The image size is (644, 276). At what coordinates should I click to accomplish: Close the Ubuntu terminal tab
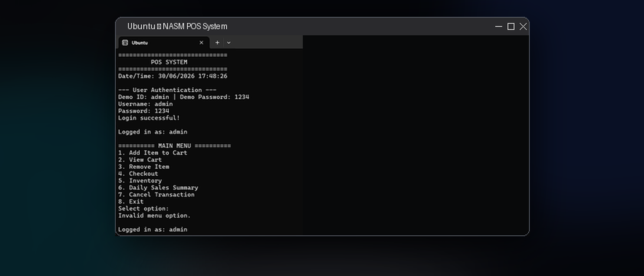click(201, 43)
